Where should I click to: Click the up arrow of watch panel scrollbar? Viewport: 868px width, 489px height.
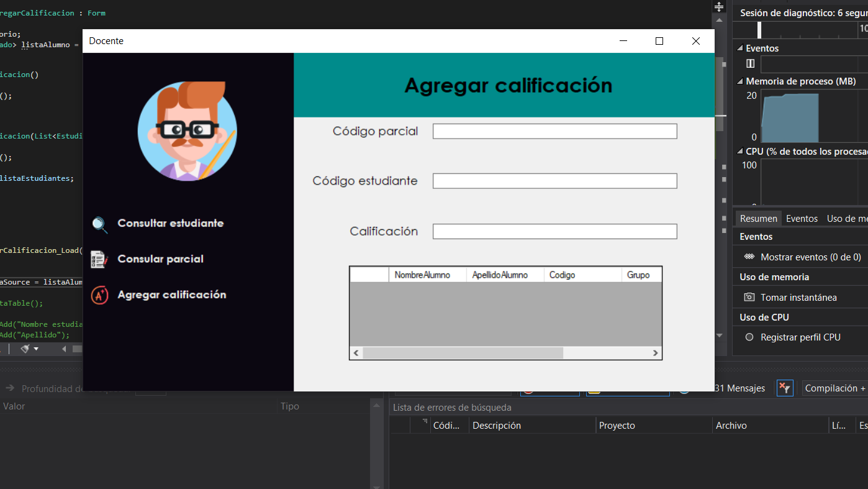point(376,405)
